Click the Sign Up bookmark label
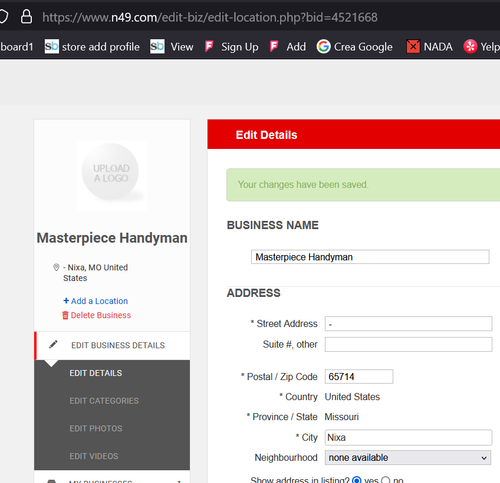The height and width of the screenshot is (483, 500). coord(240,47)
